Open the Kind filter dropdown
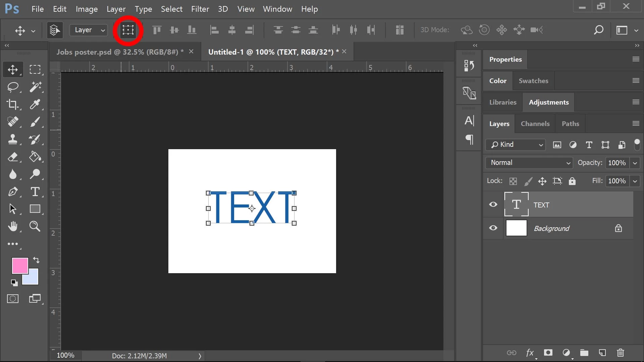 (515, 145)
